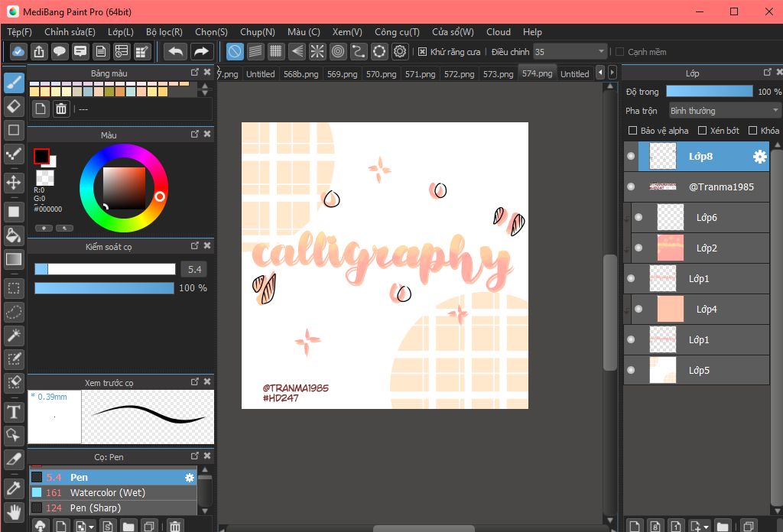Choose the Bucket fill tool
783x532 pixels.
pos(13,234)
